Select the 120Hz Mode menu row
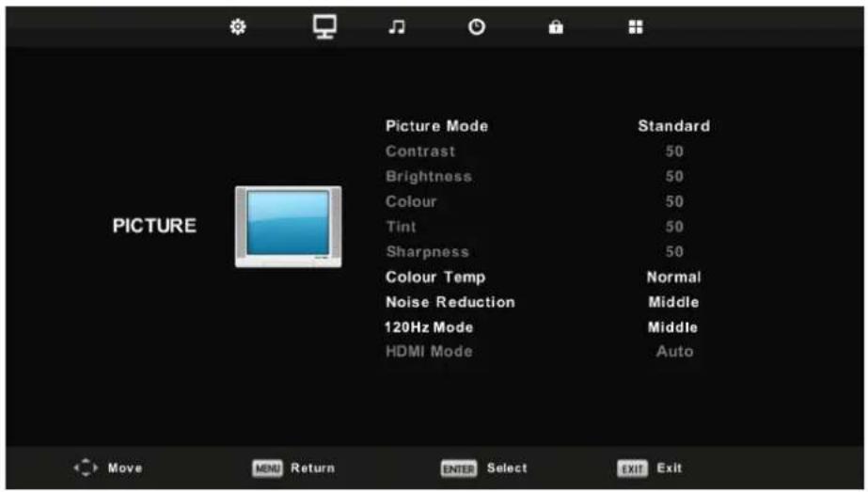Image resolution: width=868 pixels, height=492 pixels. [x=542, y=326]
